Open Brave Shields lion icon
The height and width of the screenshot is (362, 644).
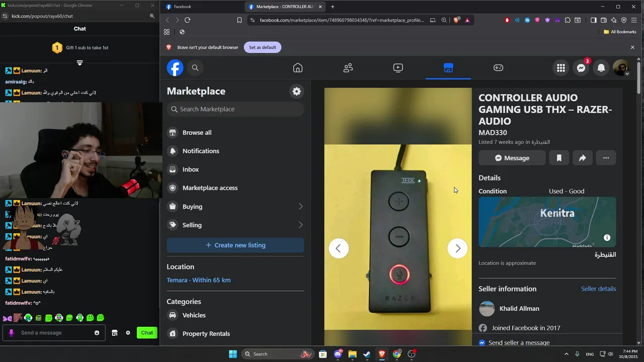[456, 20]
